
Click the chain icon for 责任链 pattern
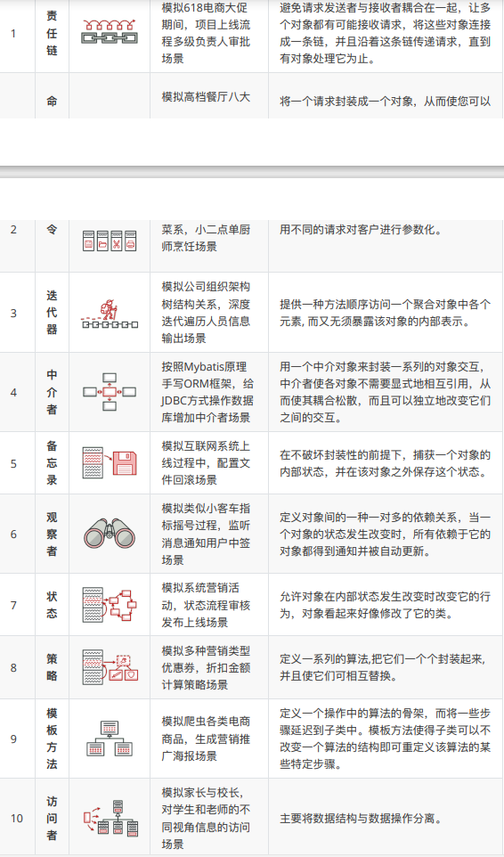[110, 31]
